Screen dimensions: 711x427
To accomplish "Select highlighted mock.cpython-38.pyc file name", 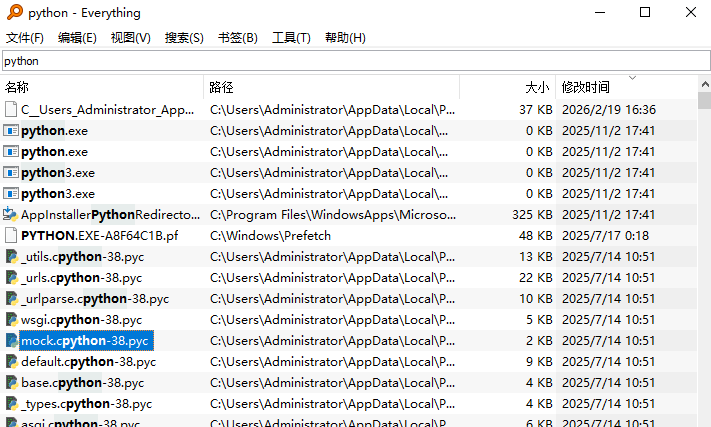I will coord(86,340).
